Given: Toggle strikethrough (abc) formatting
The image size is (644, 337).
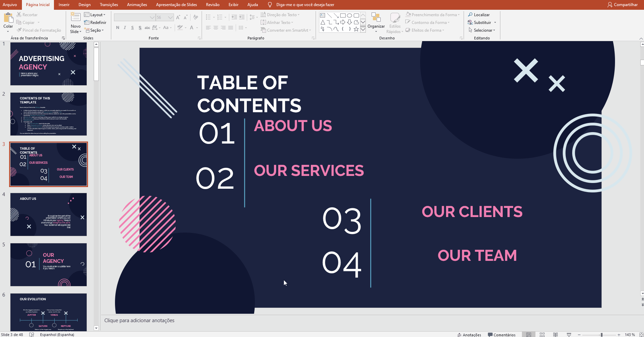Looking at the screenshot, I should (147, 28).
